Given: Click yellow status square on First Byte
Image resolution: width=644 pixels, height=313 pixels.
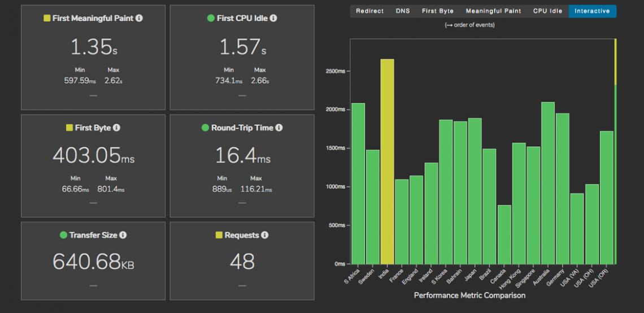Looking at the screenshot, I should tap(70, 128).
